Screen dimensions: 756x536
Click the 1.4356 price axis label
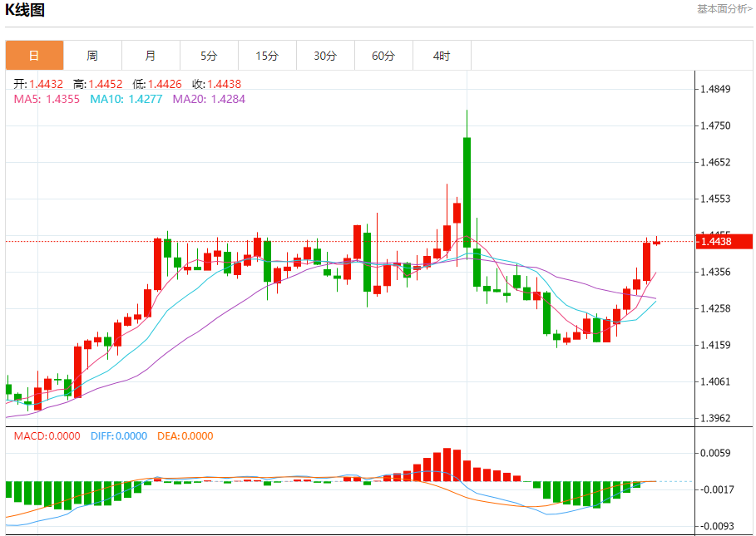715,272
